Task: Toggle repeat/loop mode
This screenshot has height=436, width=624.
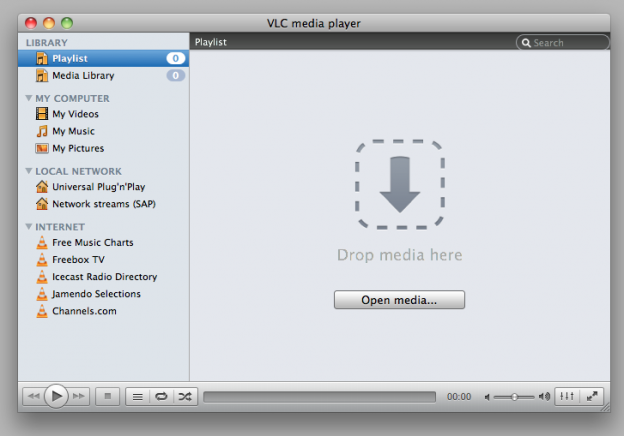Action: (161, 397)
